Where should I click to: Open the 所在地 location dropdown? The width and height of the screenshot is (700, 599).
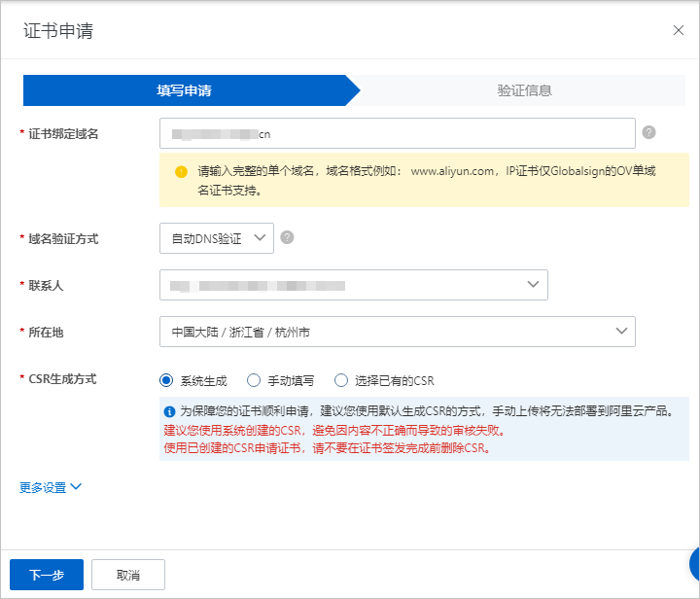tap(398, 332)
